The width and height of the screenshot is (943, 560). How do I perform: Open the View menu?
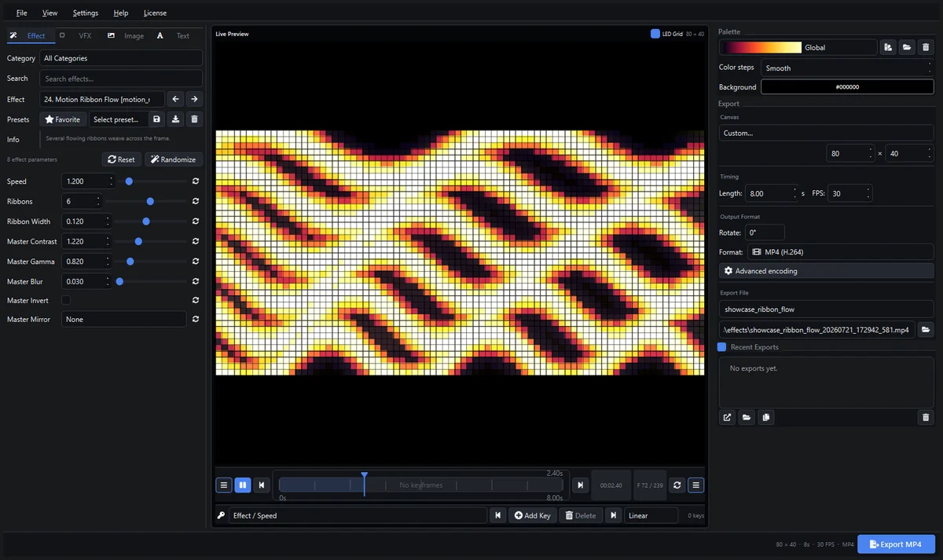click(50, 13)
